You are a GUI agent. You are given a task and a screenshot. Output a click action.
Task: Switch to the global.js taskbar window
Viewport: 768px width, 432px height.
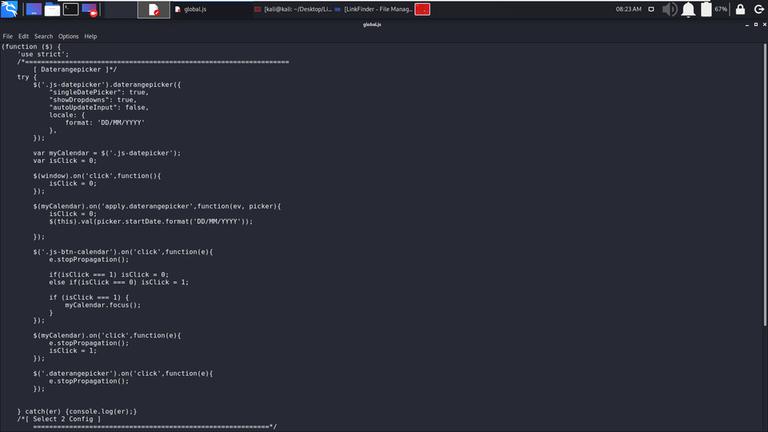(191, 9)
